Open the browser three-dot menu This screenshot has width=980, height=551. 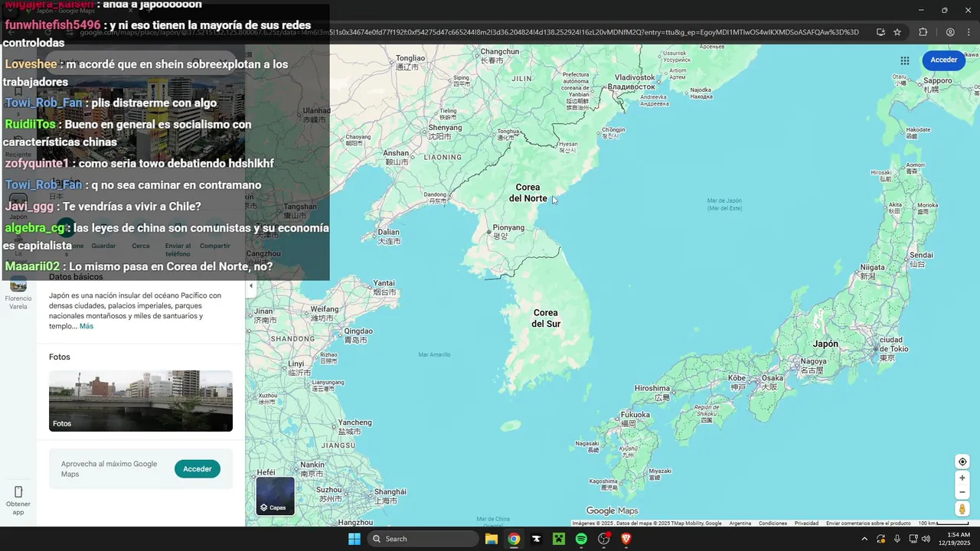point(968,32)
